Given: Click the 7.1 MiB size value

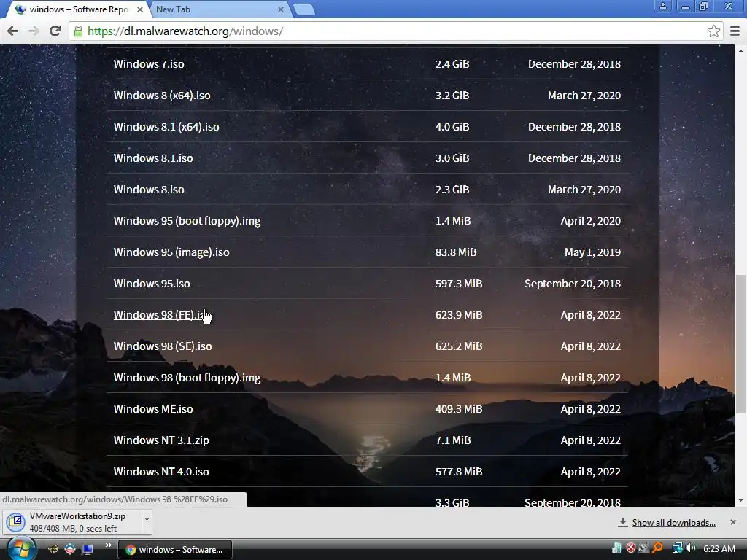Looking at the screenshot, I should (x=452, y=440).
